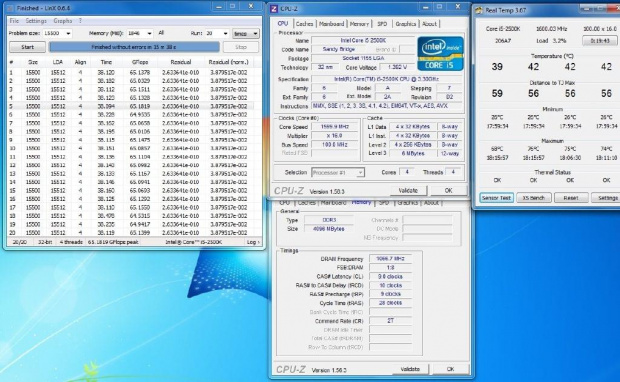Switch to the Mainboard tab in CPU-Z
The width and height of the screenshot is (620, 382).
pyautogui.click(x=331, y=24)
